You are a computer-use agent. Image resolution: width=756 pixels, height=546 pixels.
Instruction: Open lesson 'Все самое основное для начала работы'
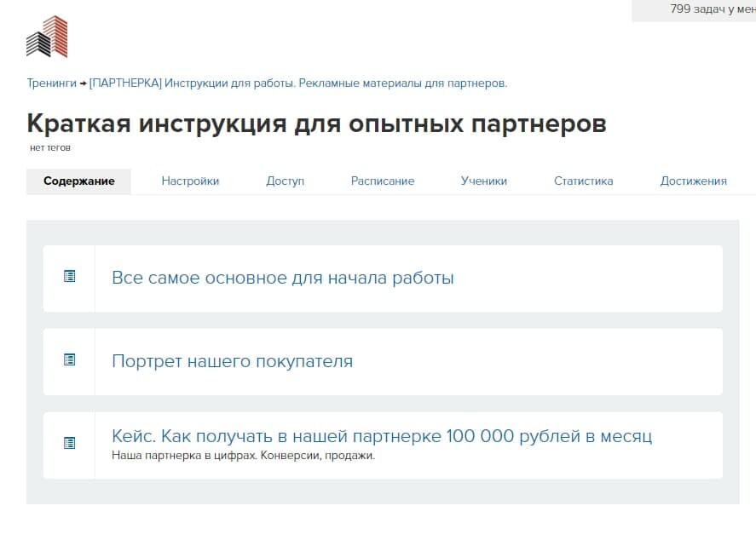[282, 278]
